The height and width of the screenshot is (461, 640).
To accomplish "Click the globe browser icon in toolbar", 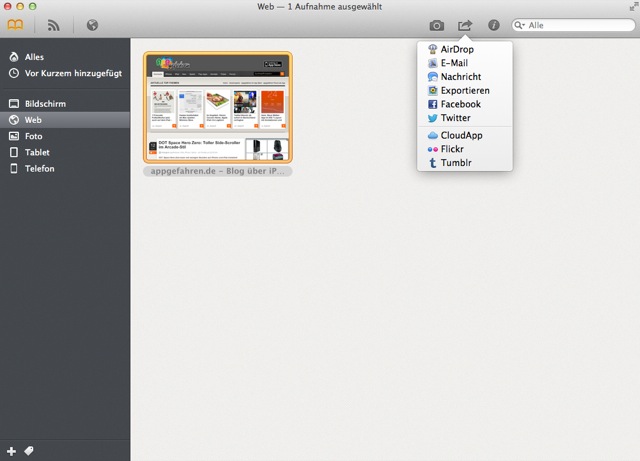I will pos(92,25).
